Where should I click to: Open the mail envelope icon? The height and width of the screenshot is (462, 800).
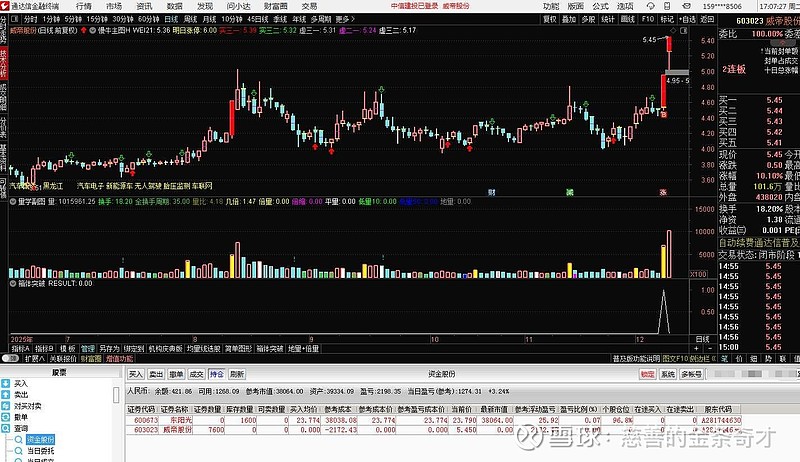click(x=684, y=6)
